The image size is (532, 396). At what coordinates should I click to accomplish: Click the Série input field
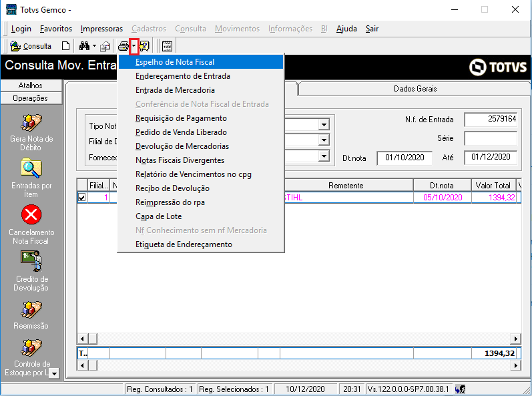pos(491,138)
